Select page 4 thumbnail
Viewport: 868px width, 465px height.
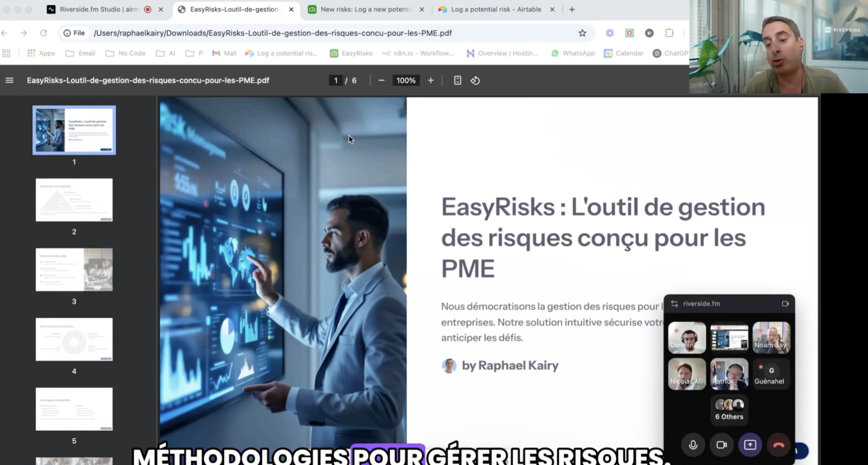pos(74,339)
